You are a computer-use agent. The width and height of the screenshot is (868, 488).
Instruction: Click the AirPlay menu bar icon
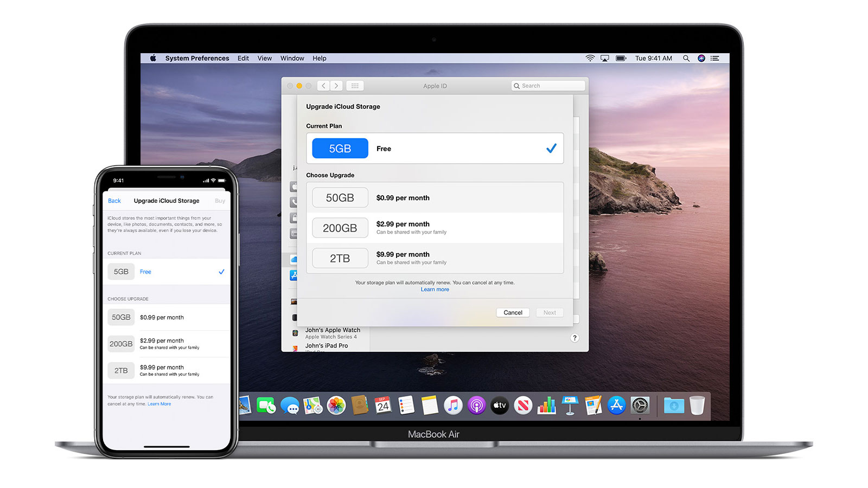(x=604, y=58)
